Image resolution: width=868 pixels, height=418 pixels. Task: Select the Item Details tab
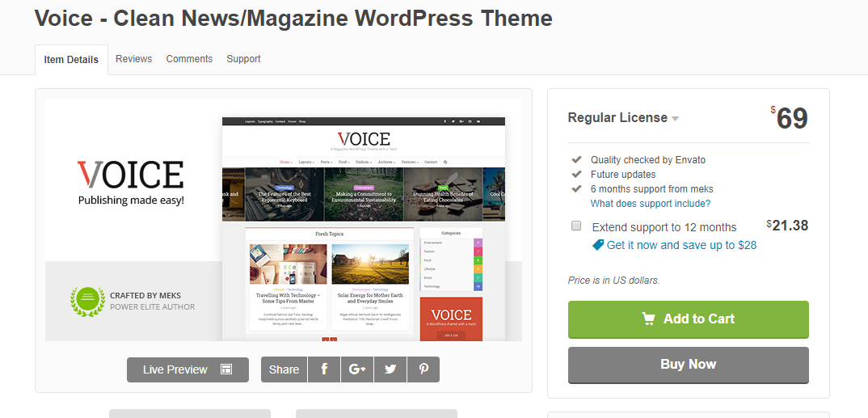(x=71, y=60)
